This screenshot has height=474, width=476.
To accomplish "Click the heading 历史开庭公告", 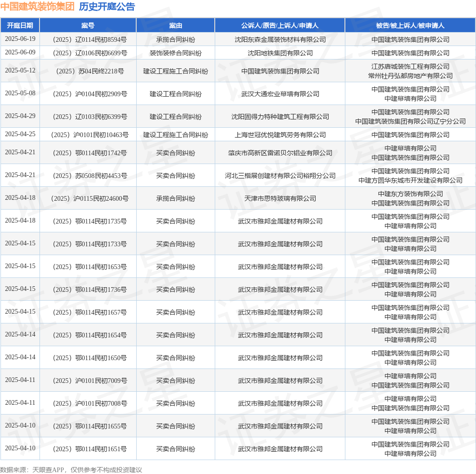I will point(107,7).
